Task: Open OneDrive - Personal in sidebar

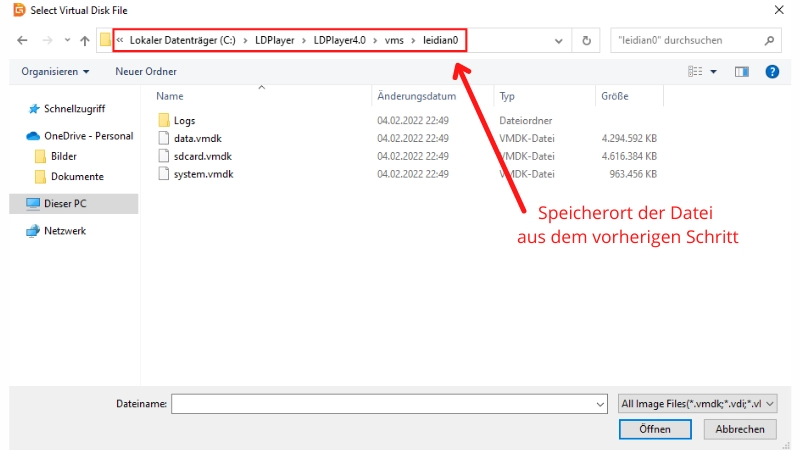Action: [88, 136]
